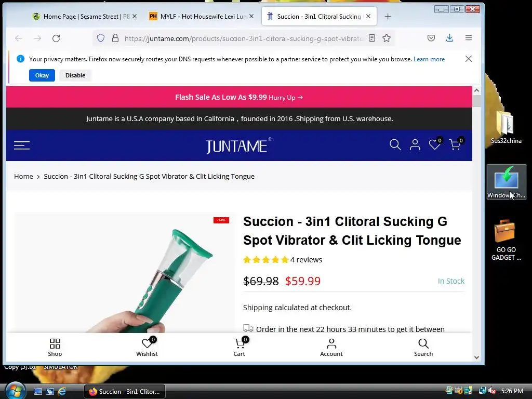
Task: Click the taskbar clock showing 5:26 PM
Action: click(512, 391)
